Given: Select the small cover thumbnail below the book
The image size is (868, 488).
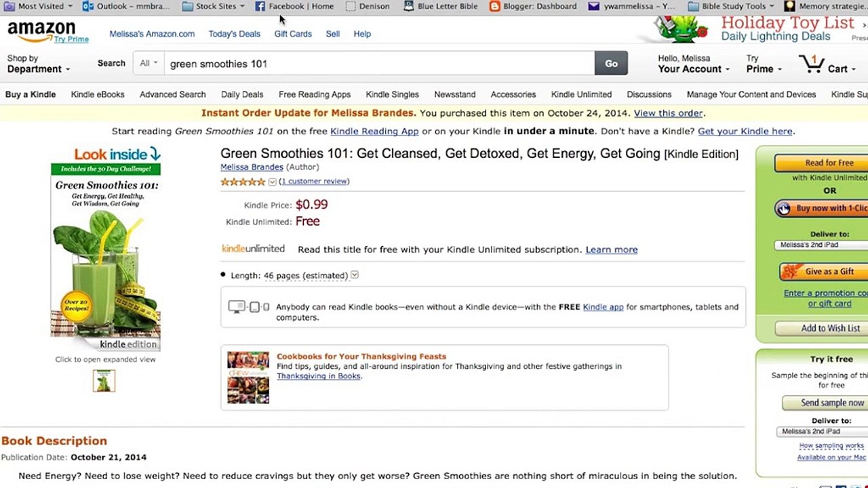Looking at the screenshot, I should click(x=104, y=381).
